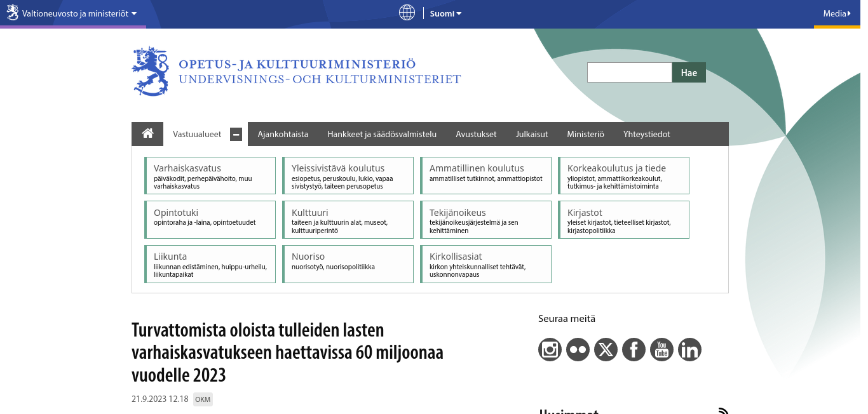Select Hankkeet ja säädösvalmistelu menu
The height and width of the screenshot is (414, 868).
(x=382, y=134)
